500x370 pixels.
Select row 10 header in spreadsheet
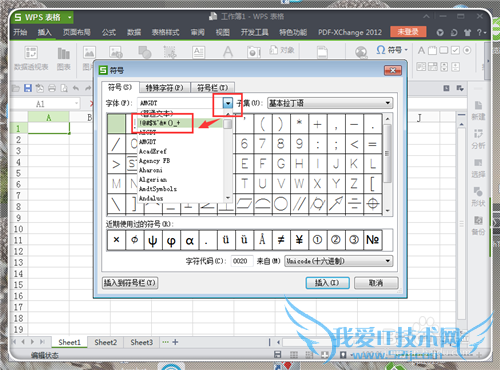(18, 229)
